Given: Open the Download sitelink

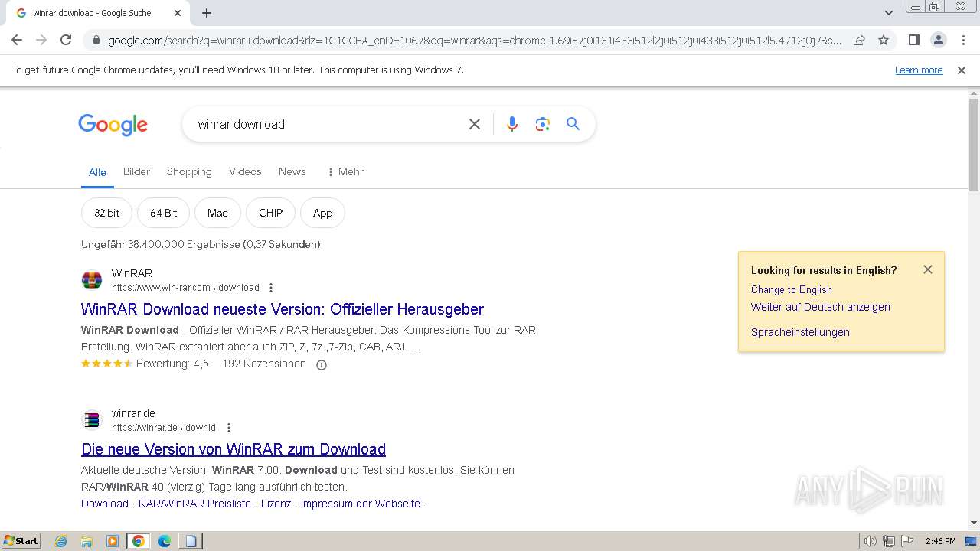Looking at the screenshot, I should [105, 504].
